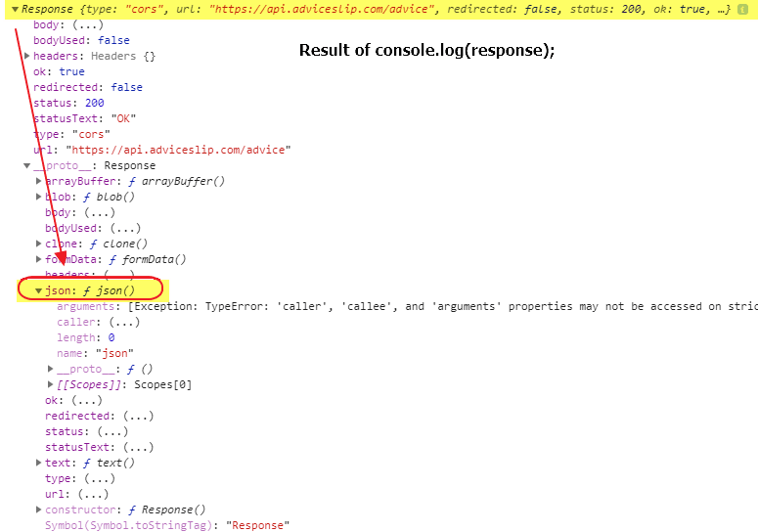The height and width of the screenshot is (532, 758).
Task: Expand the clone function entry
Action: [x=39, y=244]
